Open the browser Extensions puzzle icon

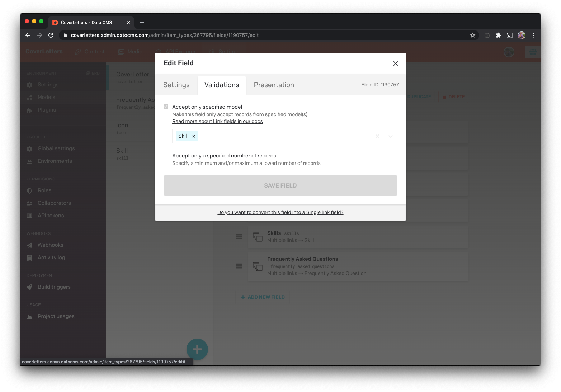(x=498, y=35)
